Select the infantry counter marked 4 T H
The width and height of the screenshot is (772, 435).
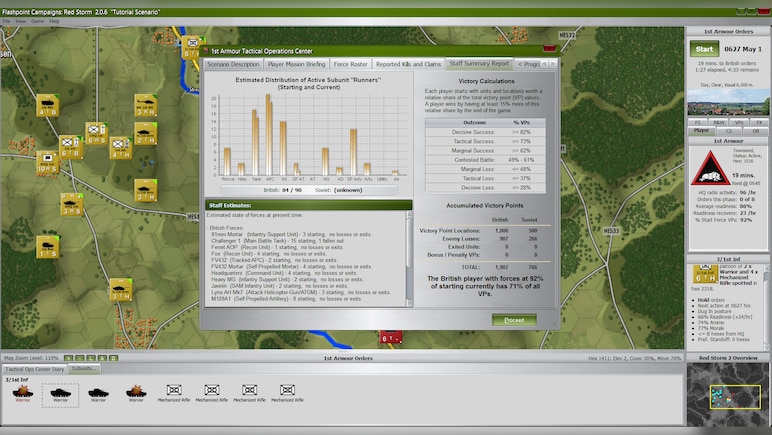point(121,148)
